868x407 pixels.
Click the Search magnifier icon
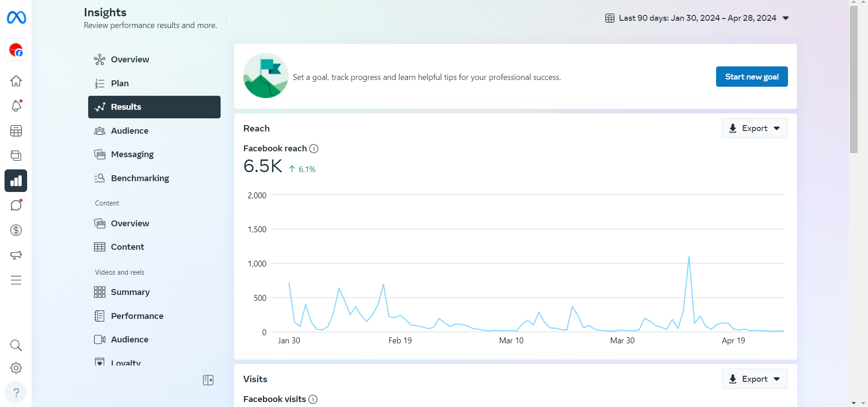(x=16, y=346)
